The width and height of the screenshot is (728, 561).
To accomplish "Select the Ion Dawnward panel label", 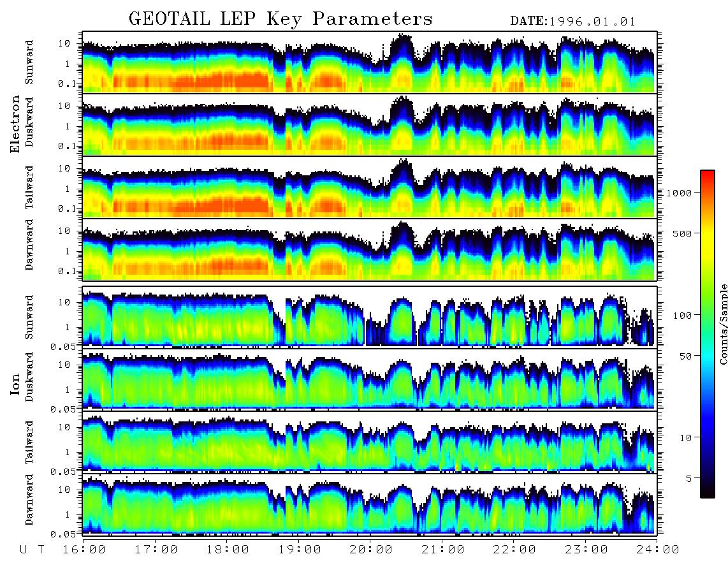I will click(29, 500).
